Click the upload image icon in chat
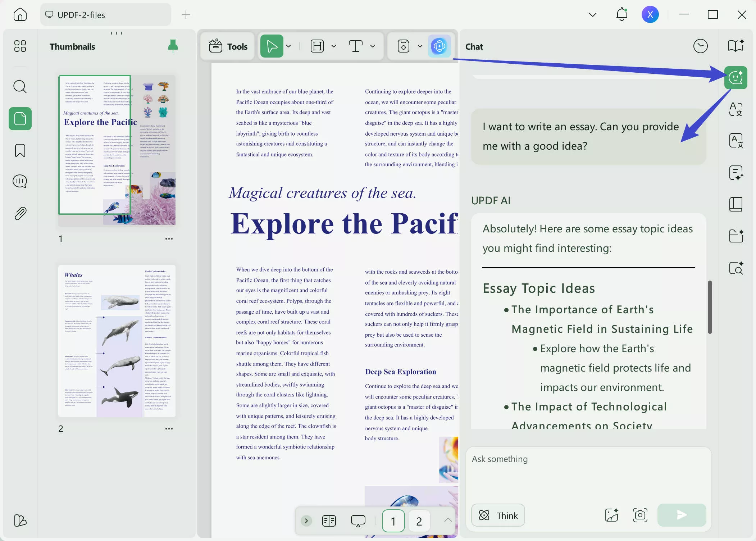This screenshot has height=541, width=756. pyautogui.click(x=611, y=515)
